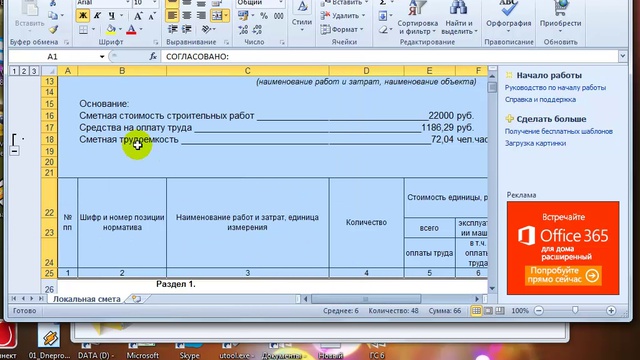Click the zoom slider handle
The image size is (640, 360).
click(x=575, y=311)
